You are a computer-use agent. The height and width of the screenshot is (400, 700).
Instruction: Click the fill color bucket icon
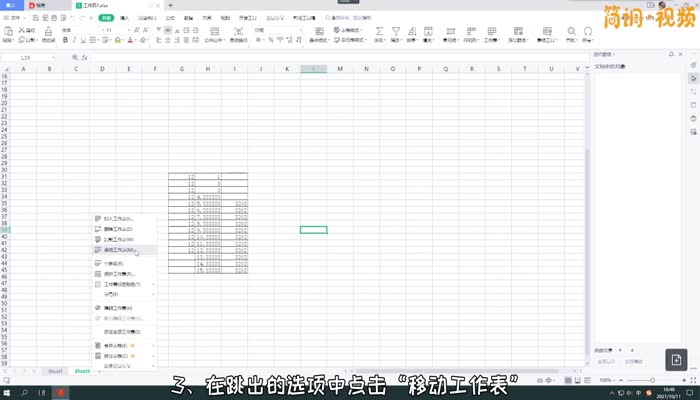(118, 40)
